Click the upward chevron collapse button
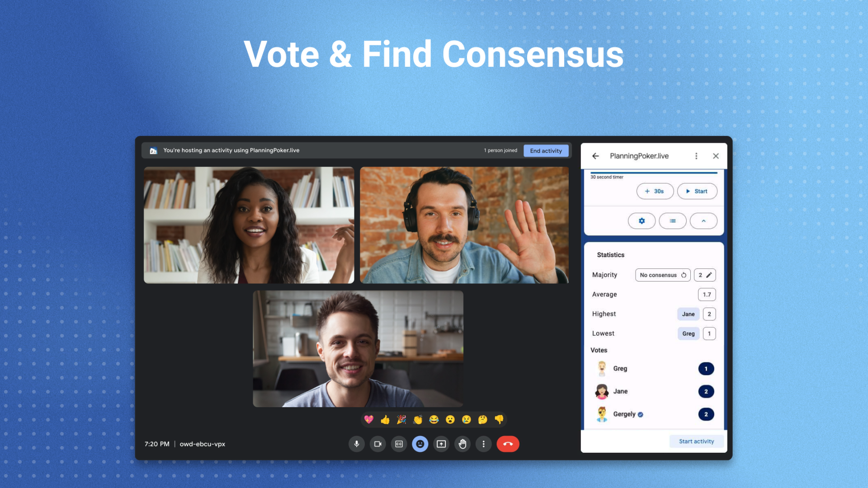Viewport: 868px width, 488px height. [703, 221]
